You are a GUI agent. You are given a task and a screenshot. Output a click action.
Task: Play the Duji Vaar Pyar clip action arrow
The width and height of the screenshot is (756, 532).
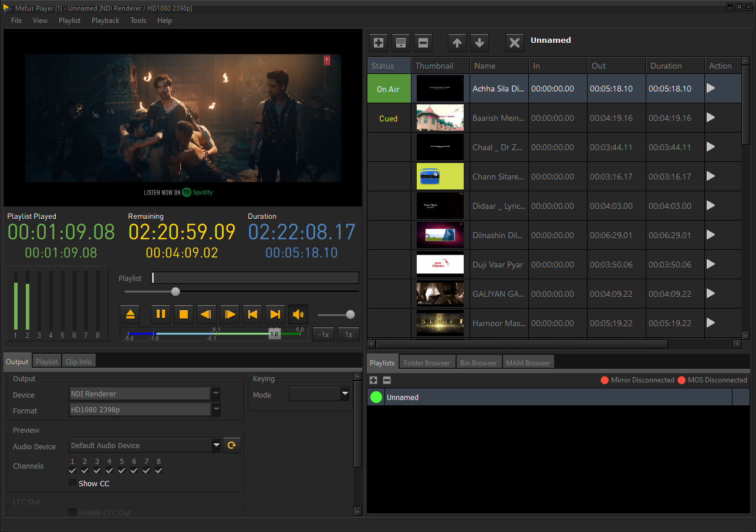(711, 264)
